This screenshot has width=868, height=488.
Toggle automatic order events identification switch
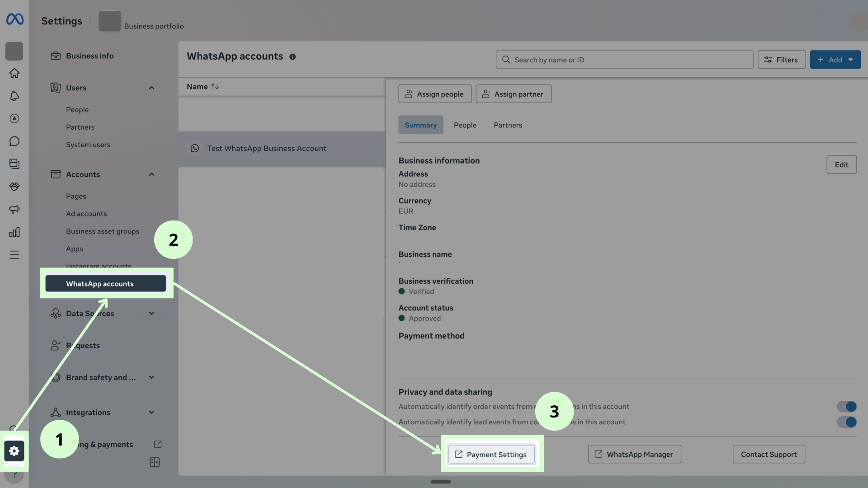tap(846, 407)
